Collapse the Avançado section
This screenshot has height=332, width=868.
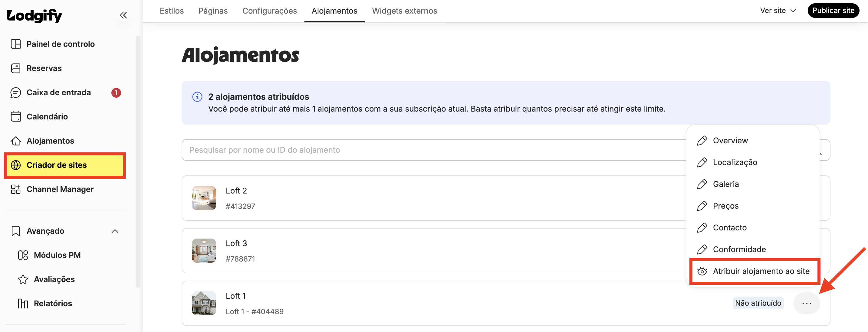(115, 231)
